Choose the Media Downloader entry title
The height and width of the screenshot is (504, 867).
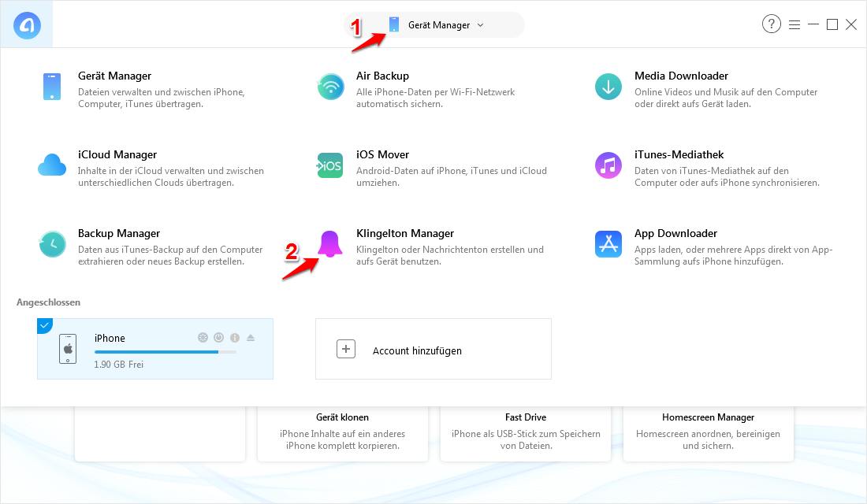[x=681, y=76]
